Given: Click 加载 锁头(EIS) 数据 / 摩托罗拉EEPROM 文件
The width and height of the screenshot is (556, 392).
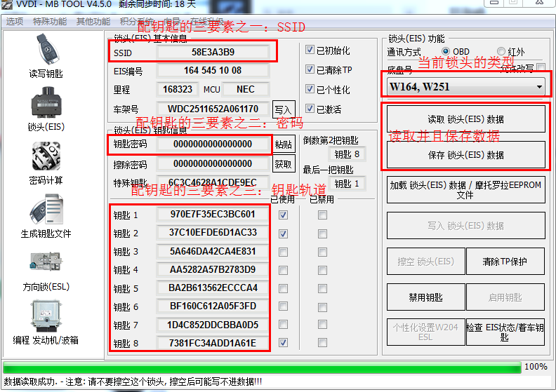Looking at the screenshot, I should pos(465,190).
